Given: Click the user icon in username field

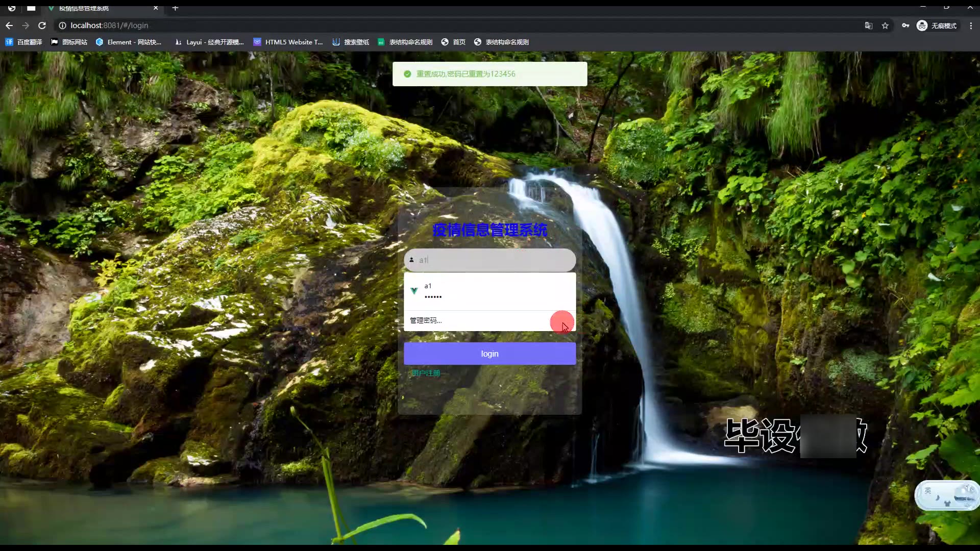Looking at the screenshot, I should pos(411,260).
